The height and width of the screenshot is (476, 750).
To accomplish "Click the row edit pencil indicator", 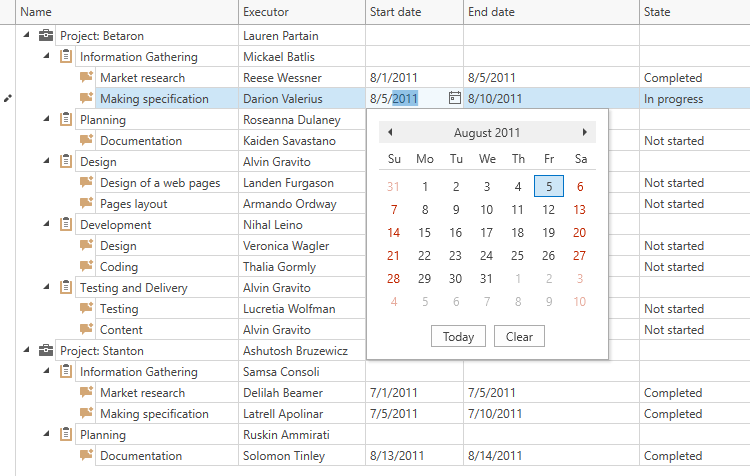I will pyautogui.click(x=8, y=98).
